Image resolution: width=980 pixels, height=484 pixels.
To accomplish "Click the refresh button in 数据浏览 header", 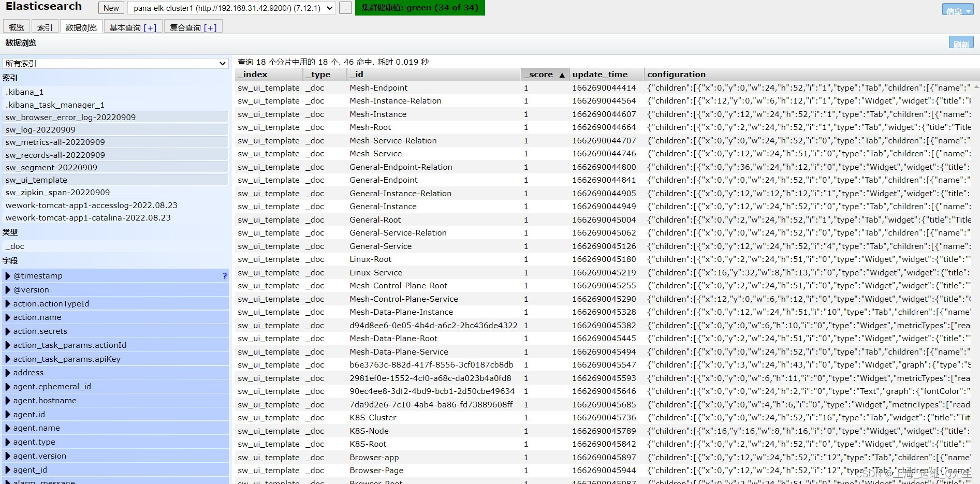I will 961,43.
